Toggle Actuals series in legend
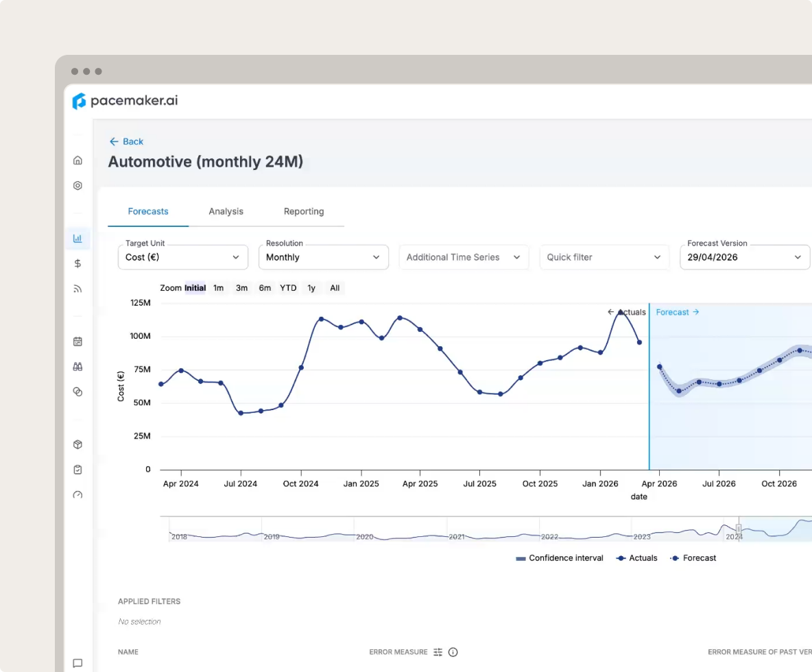This screenshot has width=812, height=672. pyautogui.click(x=636, y=558)
